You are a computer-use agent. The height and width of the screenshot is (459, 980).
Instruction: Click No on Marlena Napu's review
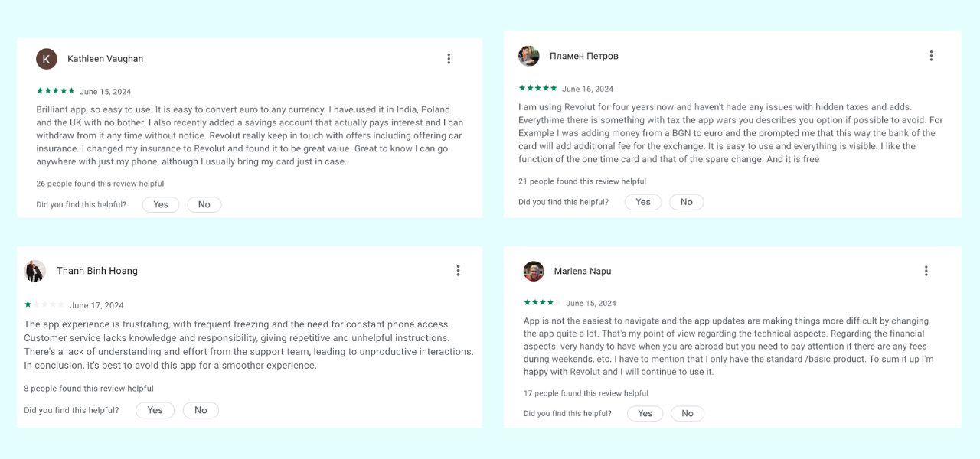pos(688,413)
